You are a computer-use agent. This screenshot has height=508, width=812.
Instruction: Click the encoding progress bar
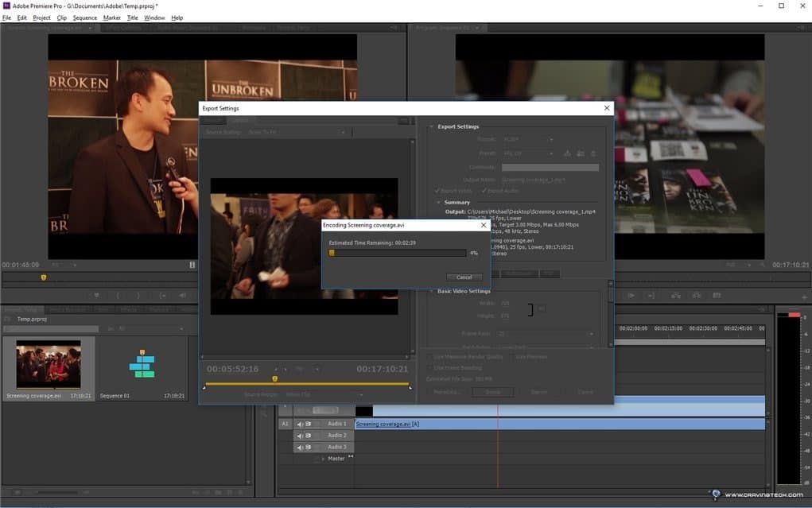pyautogui.click(x=397, y=254)
